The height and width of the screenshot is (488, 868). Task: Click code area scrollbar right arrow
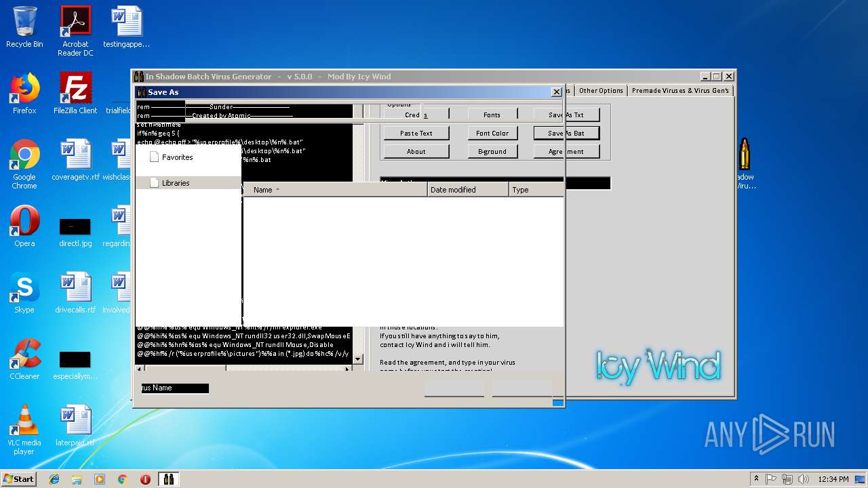347,369
